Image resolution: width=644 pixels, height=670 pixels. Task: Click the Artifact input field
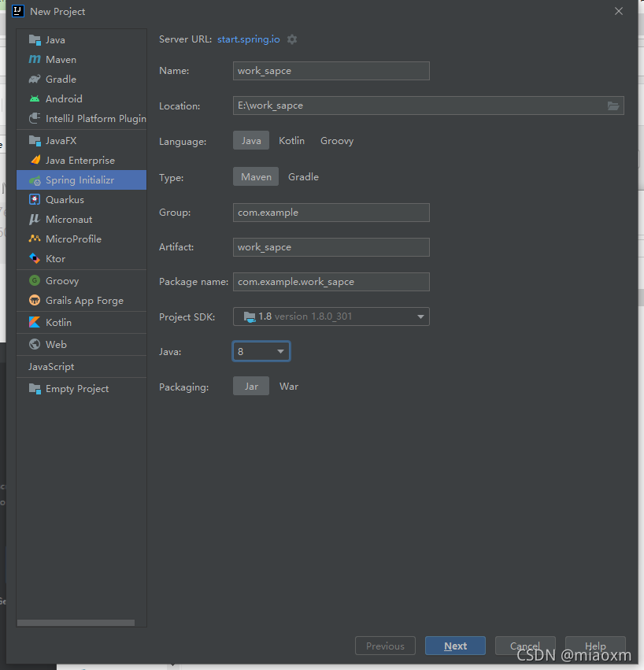coord(331,247)
